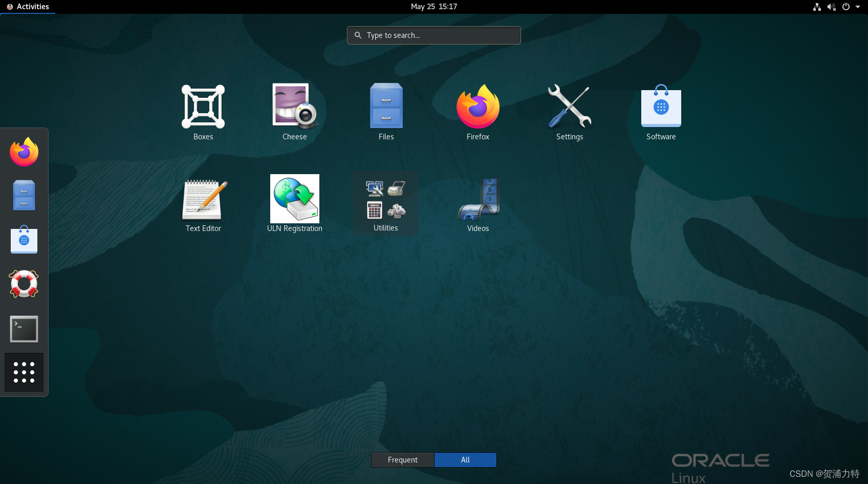This screenshot has height=484, width=868.
Task: Switch to the All apps view
Action: [x=465, y=460]
